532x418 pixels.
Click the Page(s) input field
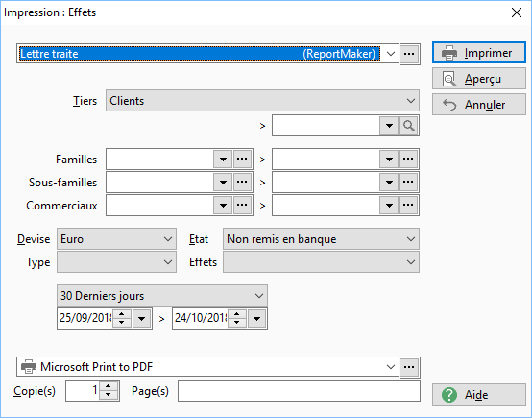click(x=299, y=390)
